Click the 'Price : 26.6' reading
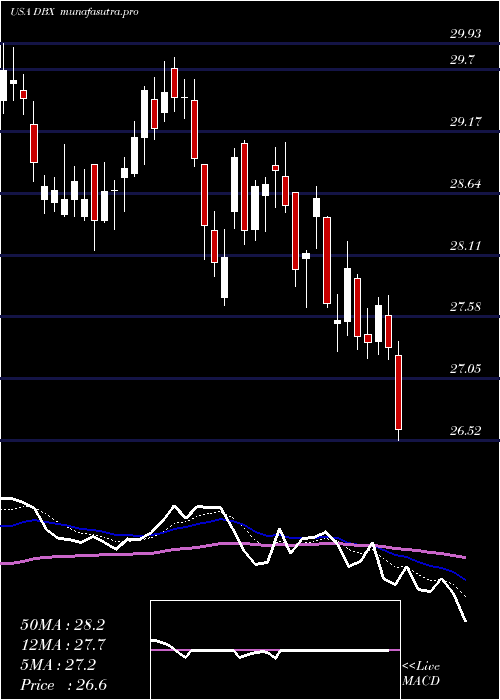The height and width of the screenshot is (700, 500). point(64,685)
